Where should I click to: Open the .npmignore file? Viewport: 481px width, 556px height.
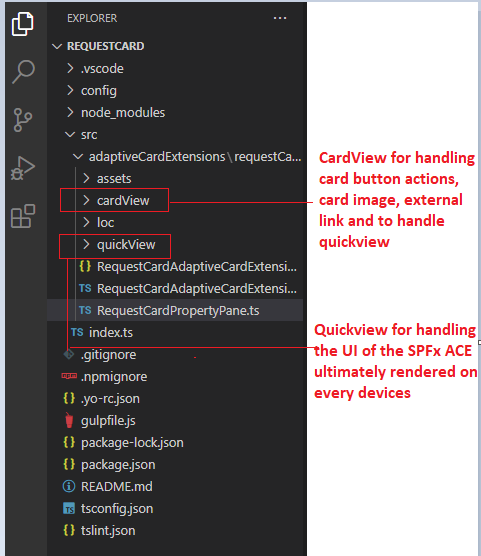[114, 377]
